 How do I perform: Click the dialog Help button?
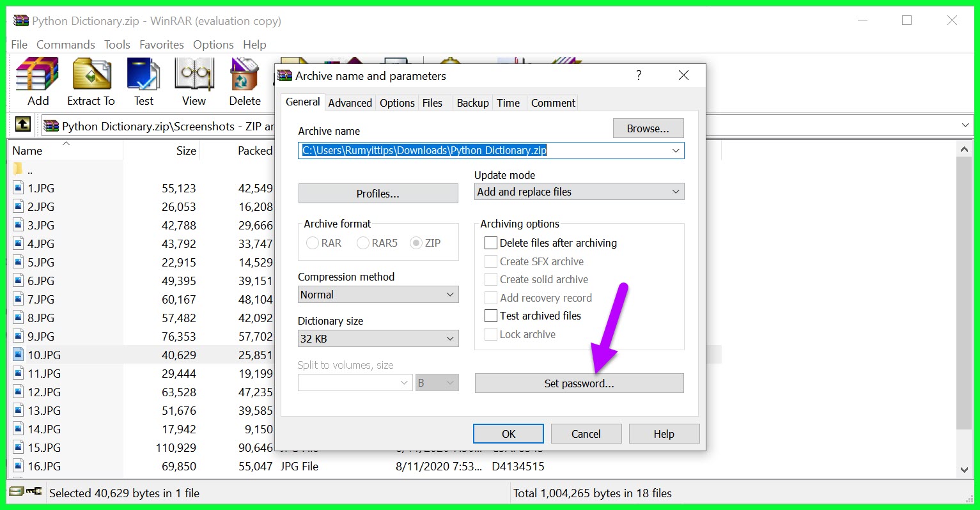click(x=664, y=434)
